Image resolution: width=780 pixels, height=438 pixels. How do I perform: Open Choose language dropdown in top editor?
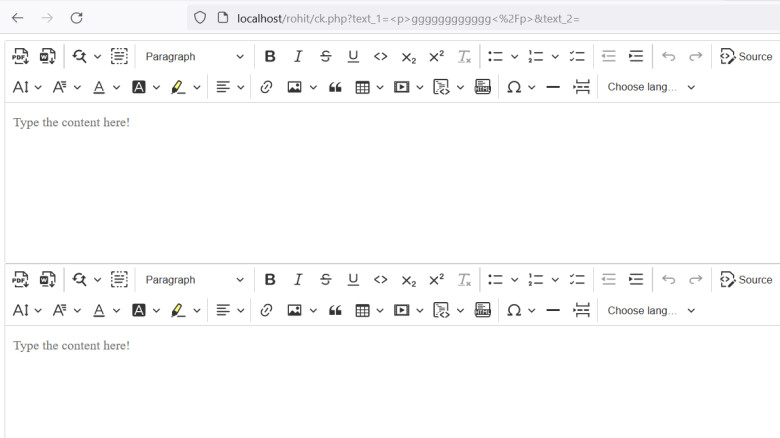[x=651, y=87]
